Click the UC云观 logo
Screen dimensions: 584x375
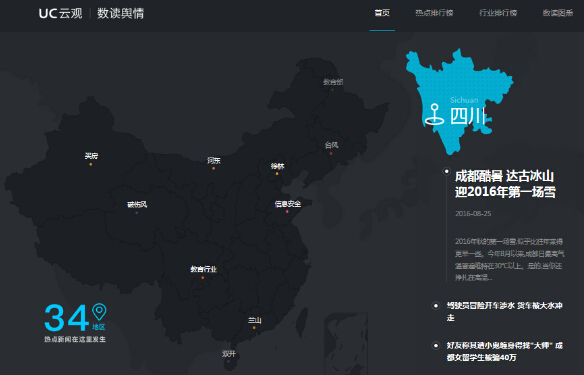tap(60, 13)
